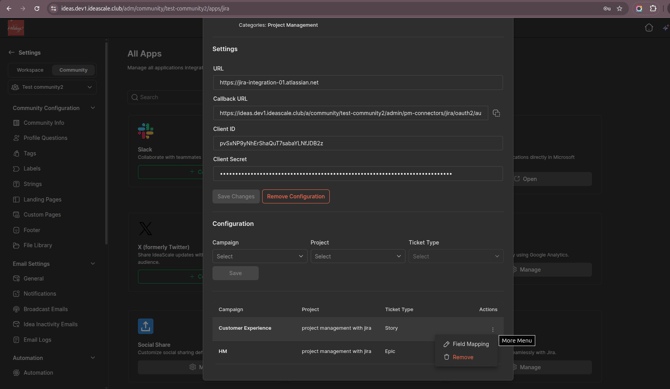This screenshot has height=389, width=670.
Task: Collapse the Automation section
Action: [x=93, y=358]
